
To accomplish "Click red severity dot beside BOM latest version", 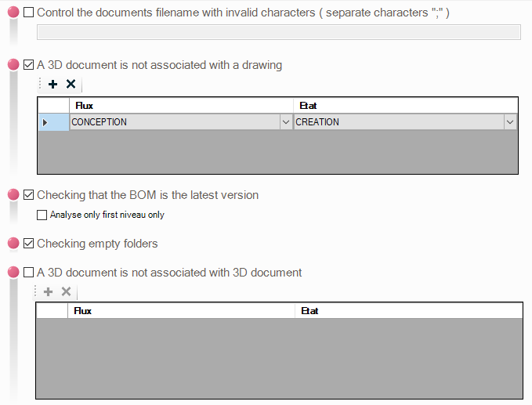I will click(x=13, y=195).
